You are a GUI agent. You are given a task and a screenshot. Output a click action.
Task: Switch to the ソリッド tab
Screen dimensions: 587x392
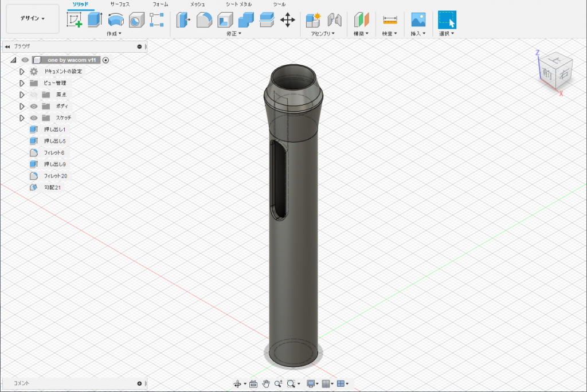click(80, 5)
